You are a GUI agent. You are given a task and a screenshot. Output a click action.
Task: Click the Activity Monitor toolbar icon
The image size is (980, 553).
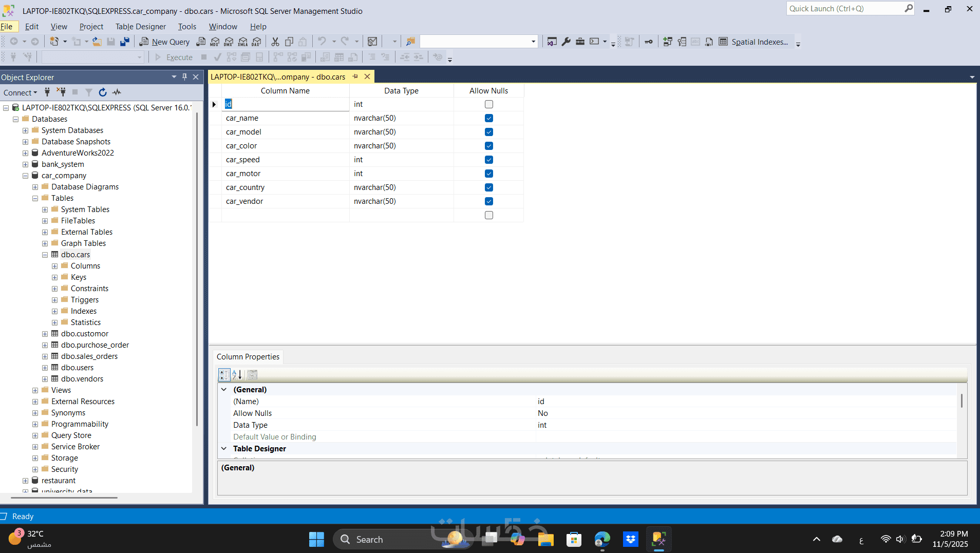click(373, 42)
